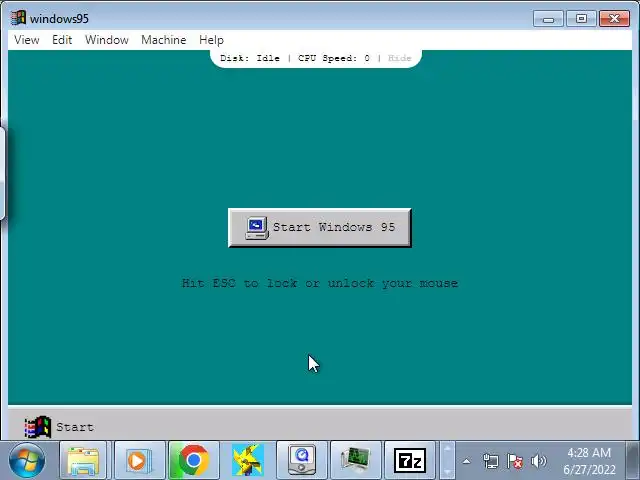The height and width of the screenshot is (480, 640).
Task: Click the Windows 95 Start button
Action: pyautogui.click(x=59, y=427)
